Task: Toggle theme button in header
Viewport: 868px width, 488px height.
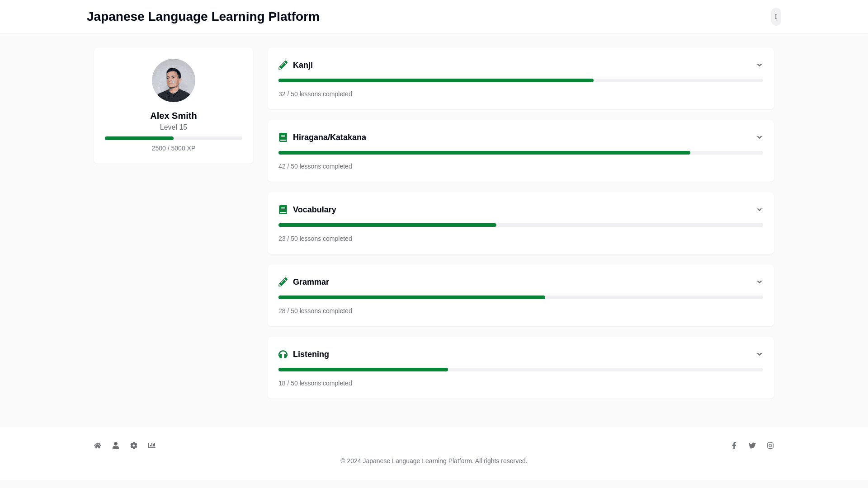Action: 776,17
